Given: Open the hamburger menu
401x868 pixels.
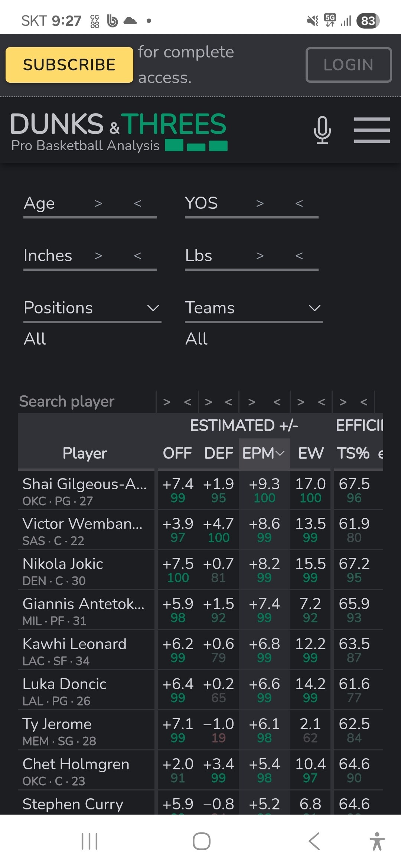Looking at the screenshot, I should click(372, 130).
